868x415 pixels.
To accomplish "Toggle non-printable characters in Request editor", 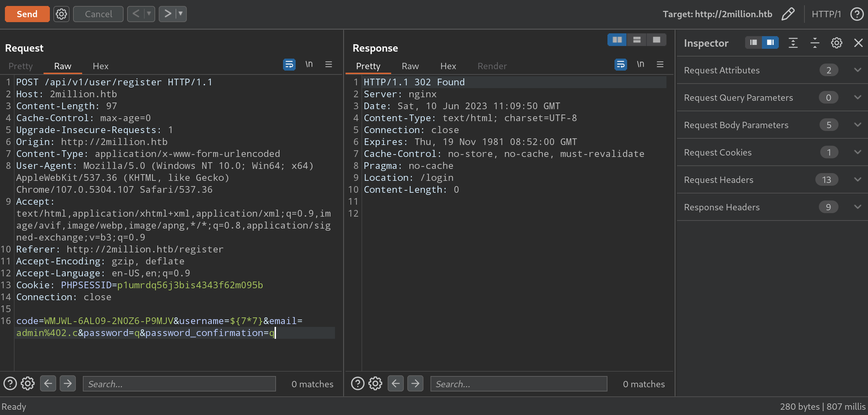I will point(309,65).
